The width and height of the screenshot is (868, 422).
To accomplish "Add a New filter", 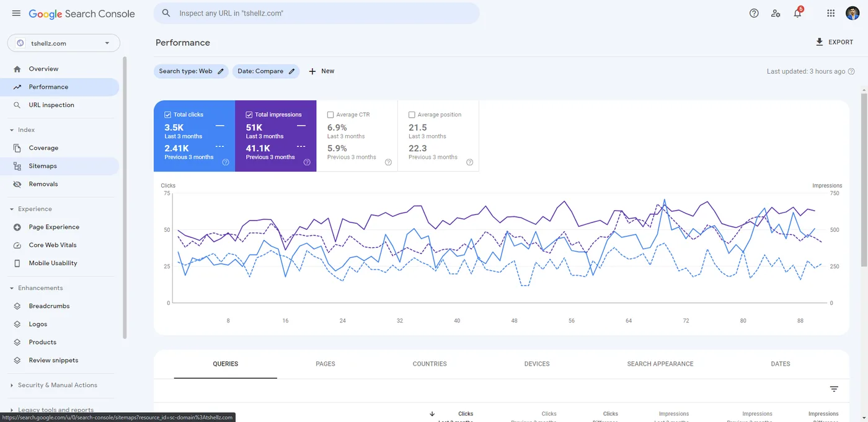I will [x=321, y=71].
